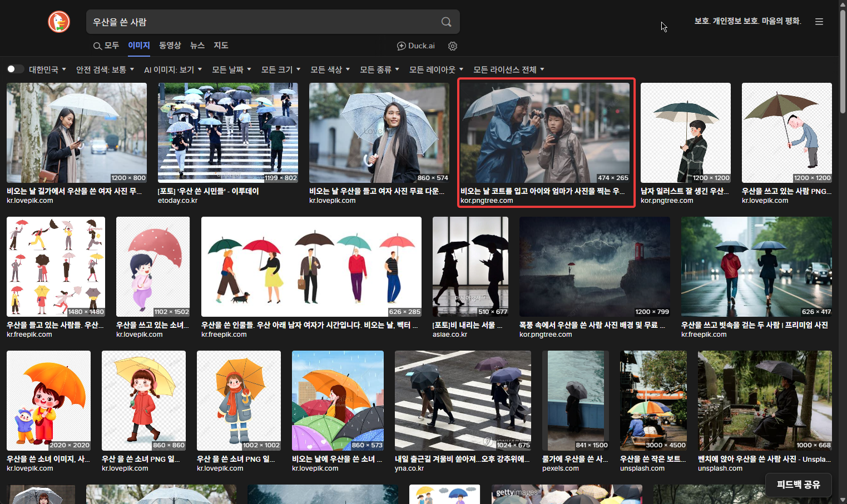This screenshot has height=504, width=847.
Task: Open the hamburger menu icon
Action: tap(819, 22)
